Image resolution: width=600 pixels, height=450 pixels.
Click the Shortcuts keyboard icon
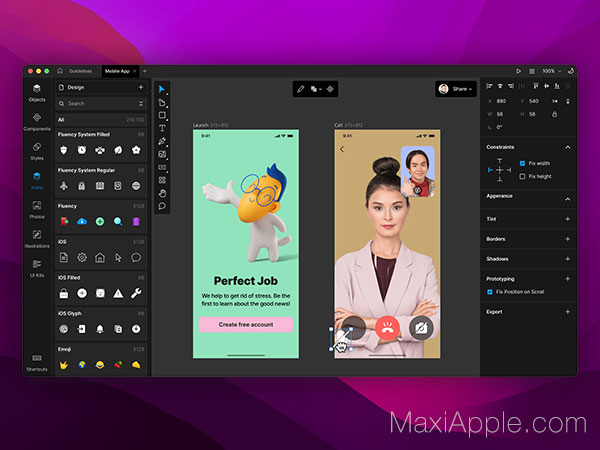coord(37,358)
